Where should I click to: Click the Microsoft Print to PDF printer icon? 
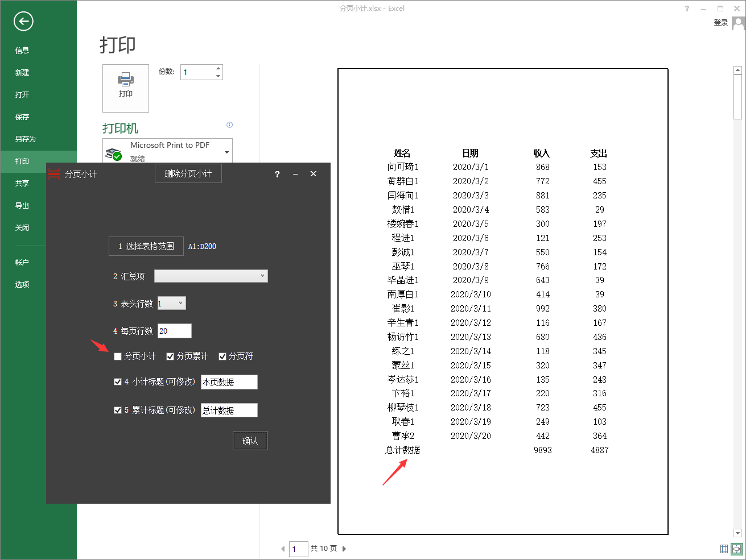click(114, 154)
